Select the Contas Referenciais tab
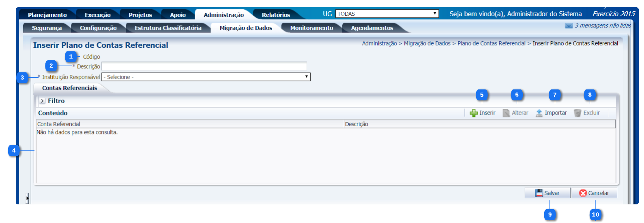The height and width of the screenshot is (223, 644). tap(69, 88)
